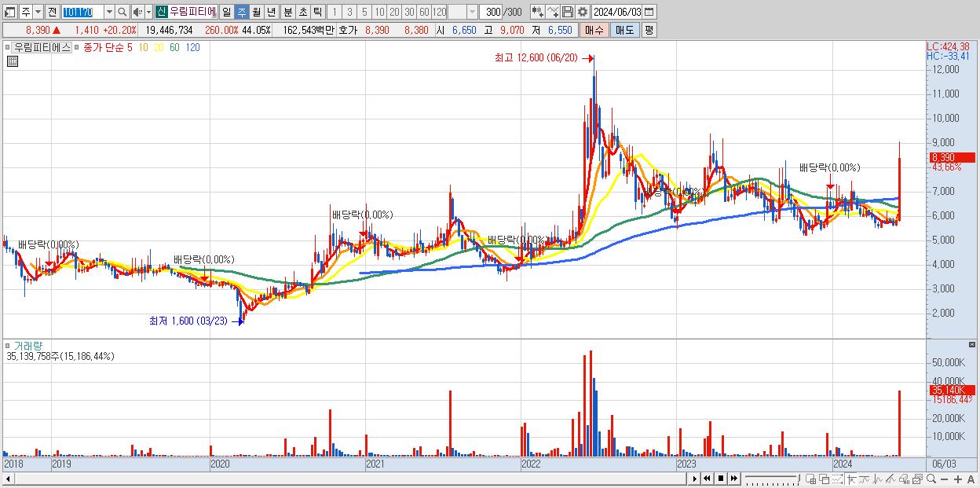Click the window grid layout icon
This screenshot has width=980, height=488.
click(x=810, y=479)
